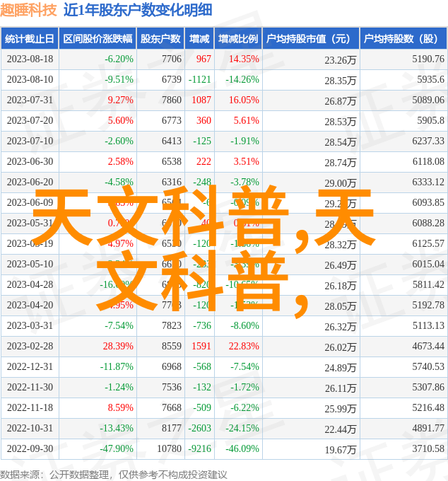
Task: Select shareholder count 7860
Action: point(172,100)
